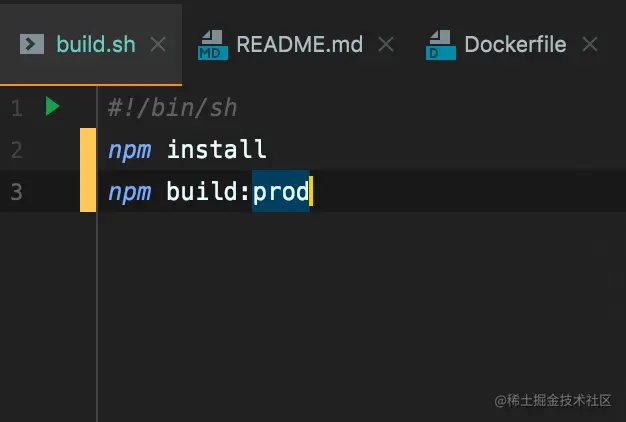
Task: Click line number 2 in gutter
Action: click(x=17, y=150)
